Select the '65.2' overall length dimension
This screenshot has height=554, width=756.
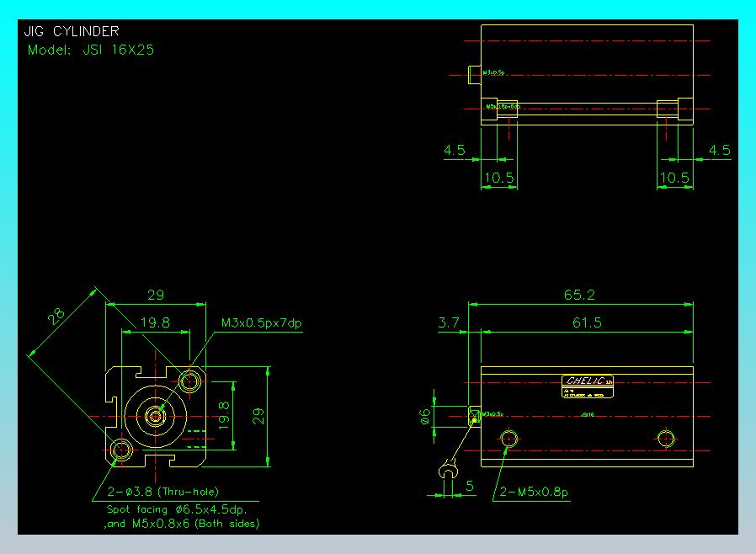coord(579,295)
